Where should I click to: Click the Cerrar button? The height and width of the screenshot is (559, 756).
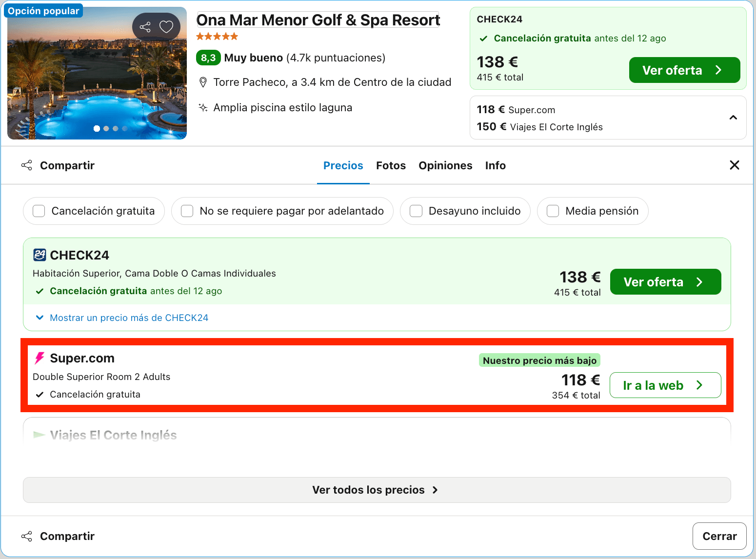pos(719,536)
